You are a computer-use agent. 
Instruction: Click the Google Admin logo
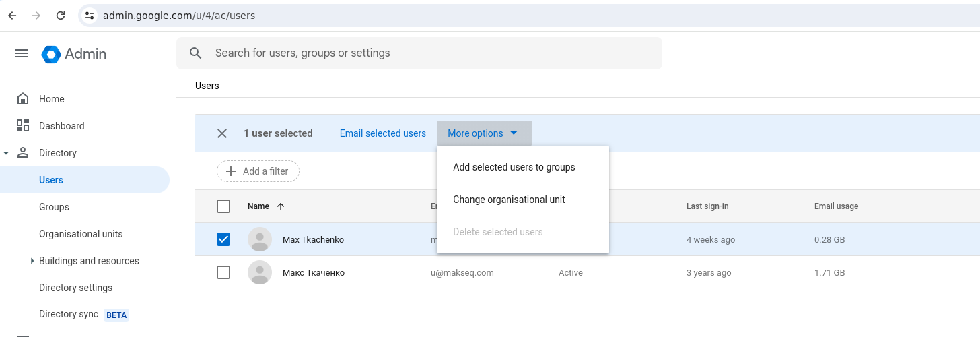51,54
